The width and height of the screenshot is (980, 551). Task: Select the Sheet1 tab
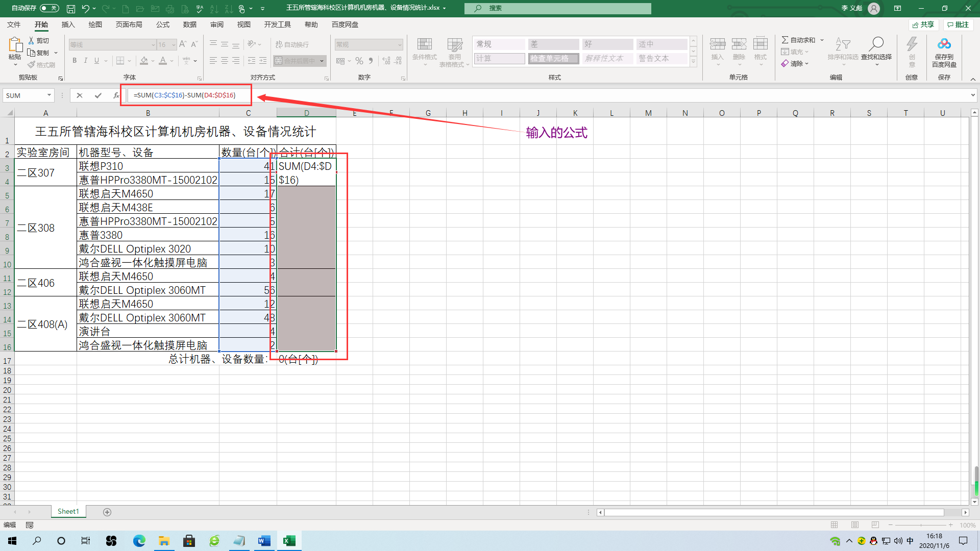(x=68, y=512)
